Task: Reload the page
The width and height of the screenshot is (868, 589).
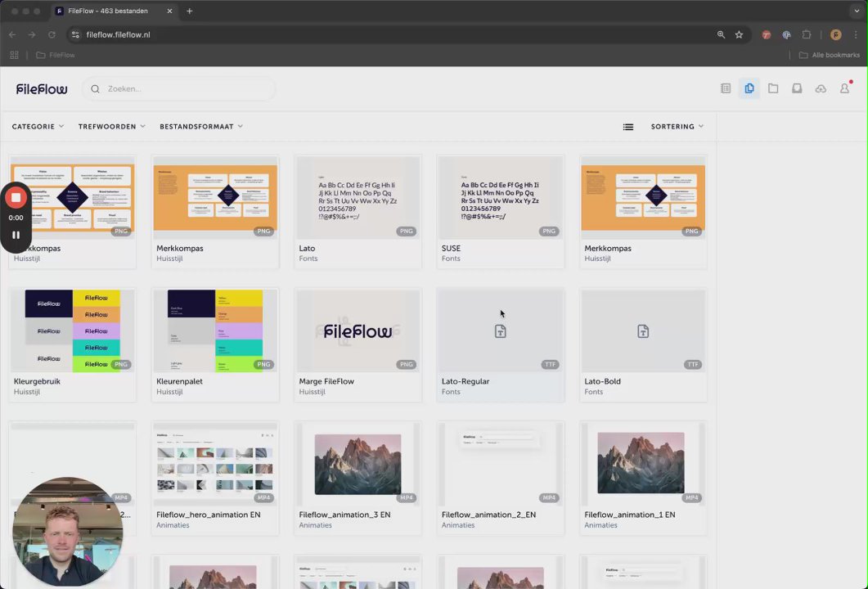Action: (x=52, y=34)
